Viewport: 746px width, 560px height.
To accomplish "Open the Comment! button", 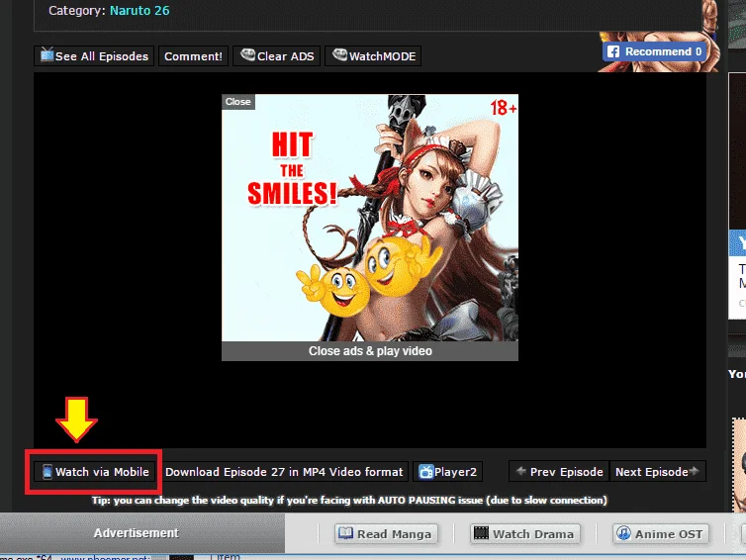I will pos(193,56).
